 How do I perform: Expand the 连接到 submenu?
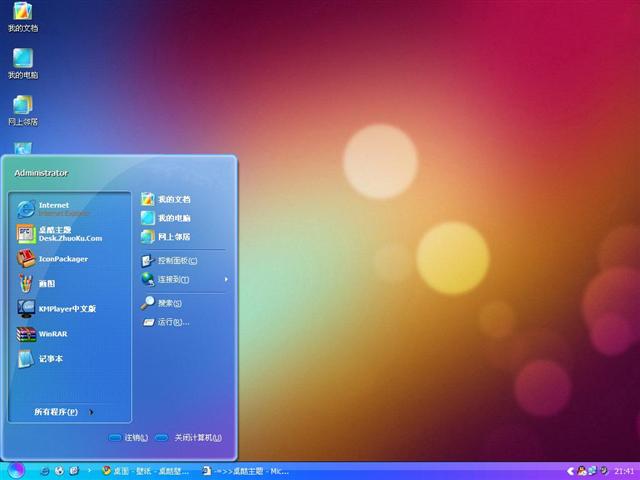172,279
